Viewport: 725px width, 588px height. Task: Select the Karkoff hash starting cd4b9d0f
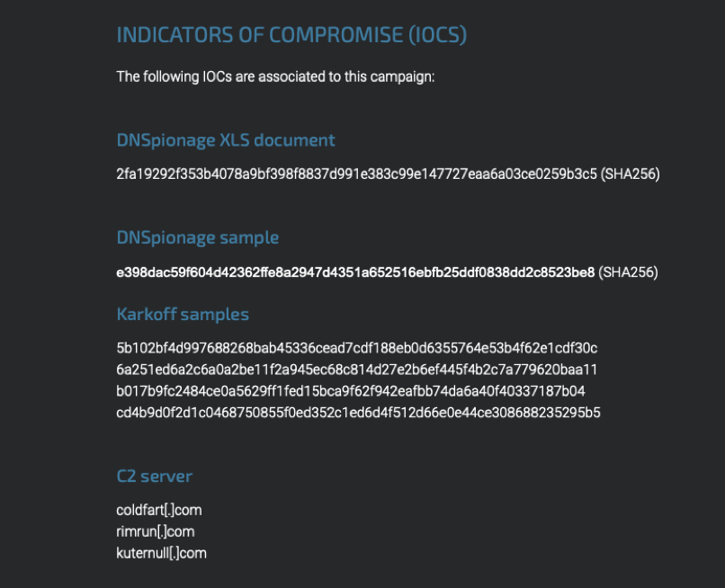[x=358, y=413]
